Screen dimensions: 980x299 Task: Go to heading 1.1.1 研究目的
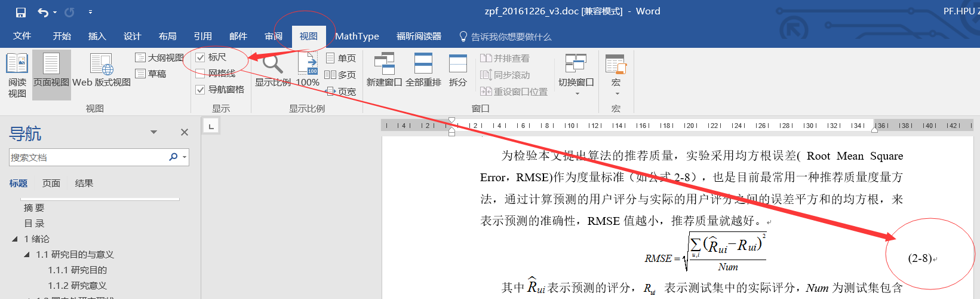pos(78,270)
